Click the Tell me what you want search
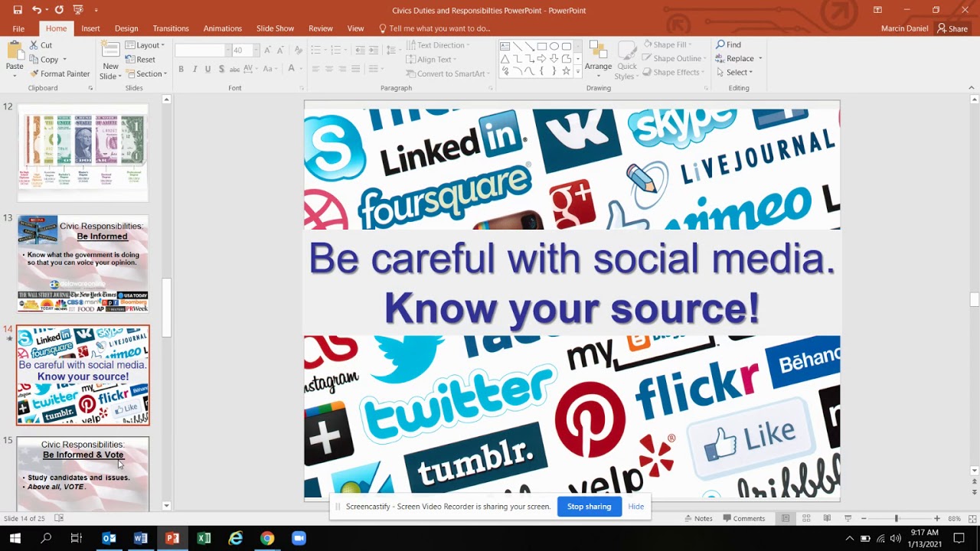The width and height of the screenshot is (980, 551). pos(434,28)
